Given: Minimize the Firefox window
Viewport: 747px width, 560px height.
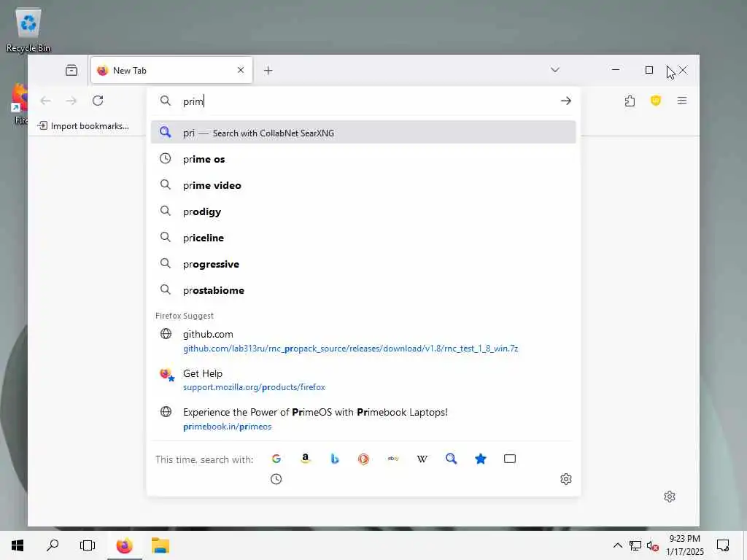Looking at the screenshot, I should (x=616, y=70).
